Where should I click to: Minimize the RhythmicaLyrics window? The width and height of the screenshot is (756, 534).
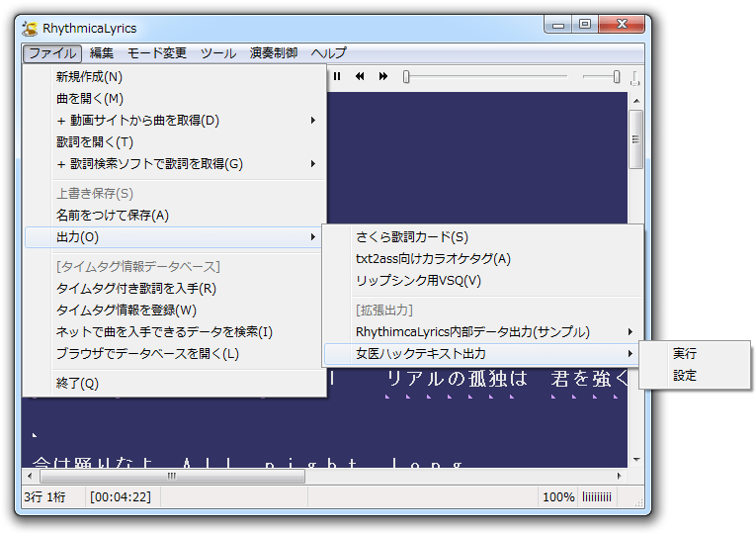pyautogui.click(x=558, y=25)
